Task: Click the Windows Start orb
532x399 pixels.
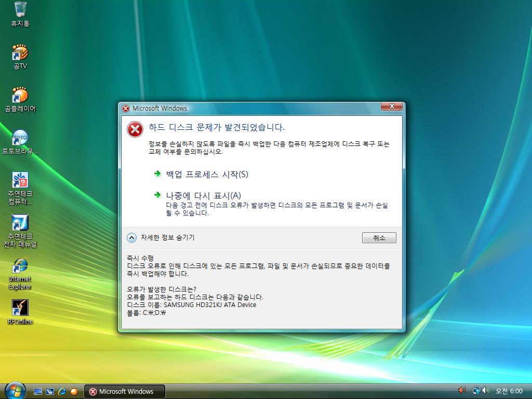Action: pyautogui.click(x=15, y=391)
